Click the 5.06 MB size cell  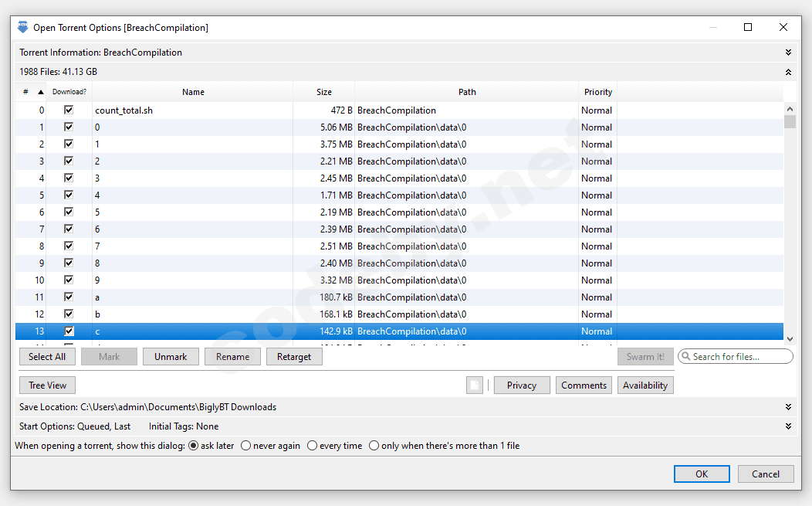click(336, 127)
